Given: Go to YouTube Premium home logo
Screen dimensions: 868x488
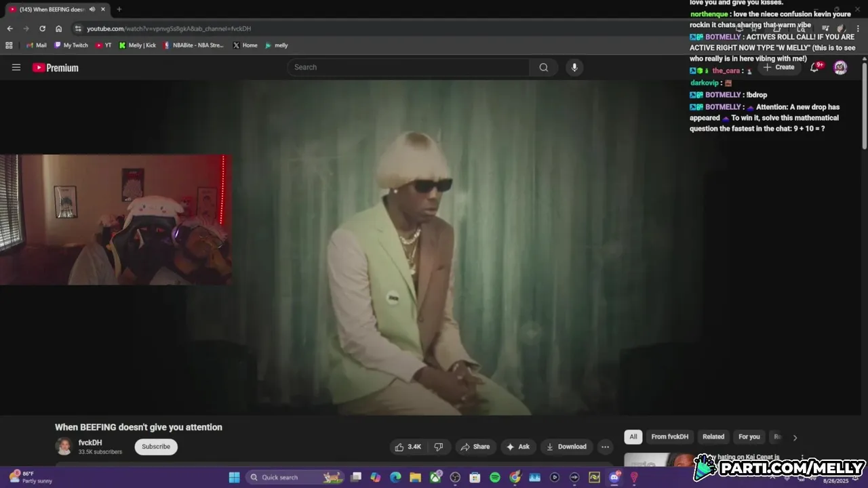Looking at the screenshot, I should pos(56,68).
